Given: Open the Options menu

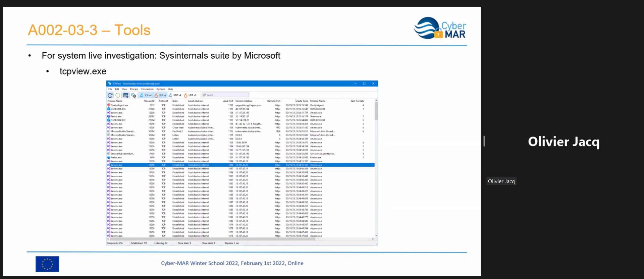Looking at the screenshot, I should pos(161,89).
